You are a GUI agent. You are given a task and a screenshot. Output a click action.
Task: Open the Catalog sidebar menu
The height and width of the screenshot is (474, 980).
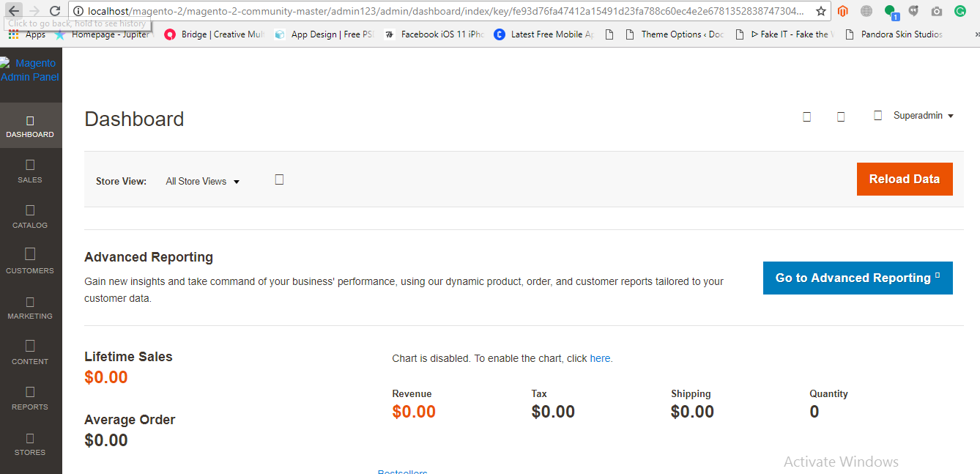(x=30, y=217)
